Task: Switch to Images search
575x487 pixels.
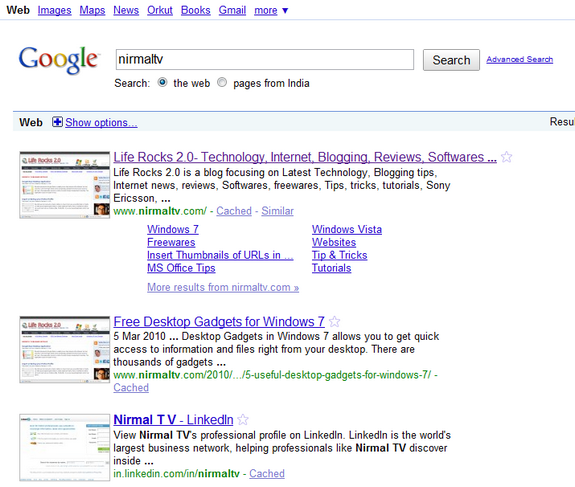Action: [54, 10]
